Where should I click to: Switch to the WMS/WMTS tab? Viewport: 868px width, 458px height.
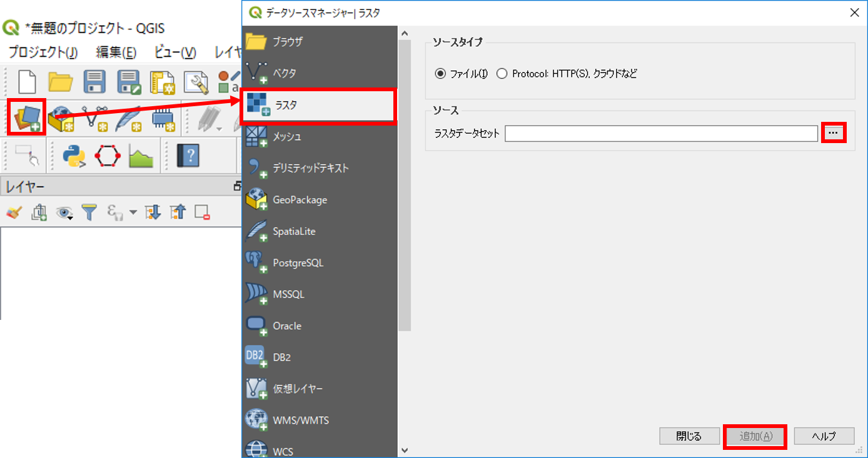(320, 421)
